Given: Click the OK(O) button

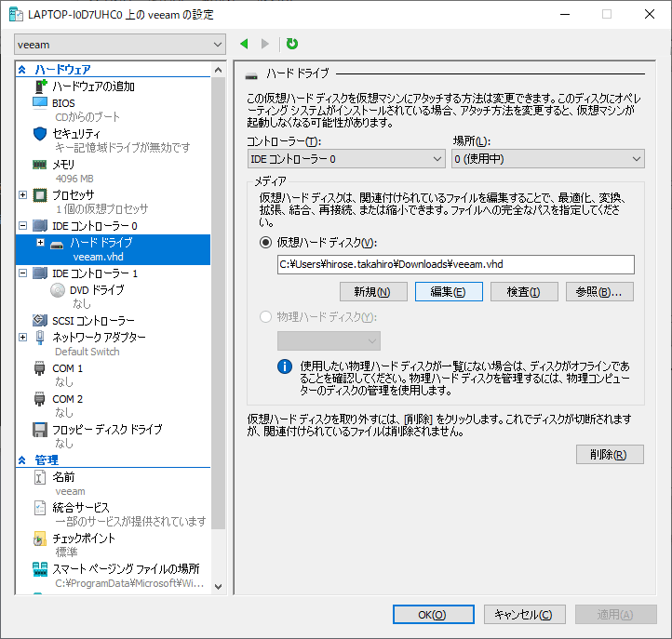Looking at the screenshot, I should coord(434,615).
